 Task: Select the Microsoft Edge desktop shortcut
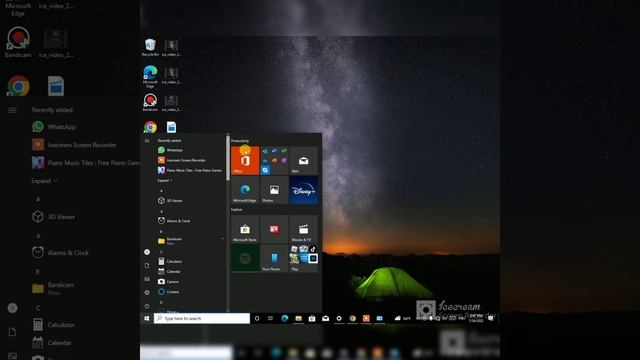click(x=150, y=76)
